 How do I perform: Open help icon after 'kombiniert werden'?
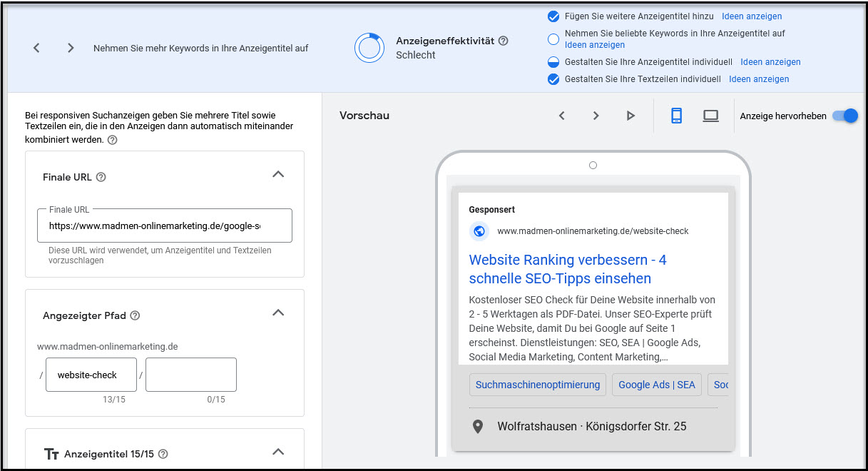[112, 140]
